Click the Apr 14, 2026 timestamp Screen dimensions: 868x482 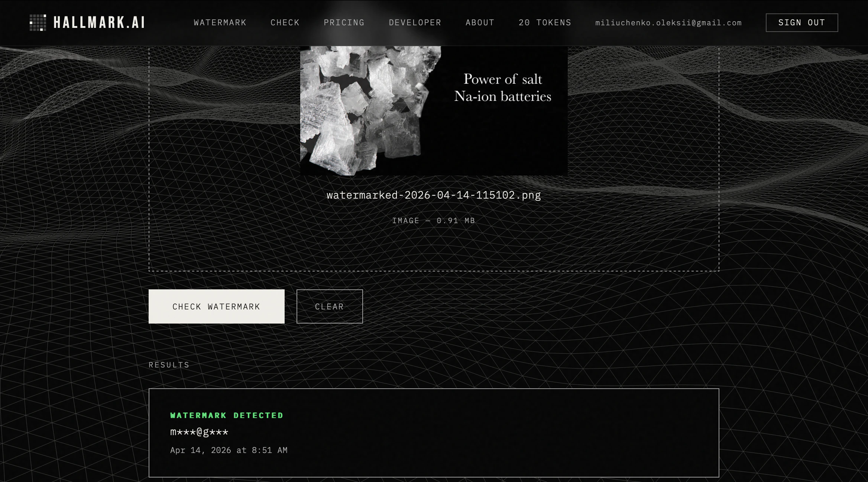coord(229,450)
